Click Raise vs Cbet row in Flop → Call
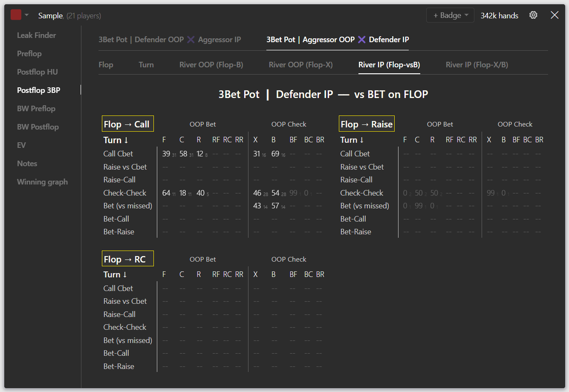Viewport: 569px width, 392px height. pyautogui.click(x=125, y=167)
